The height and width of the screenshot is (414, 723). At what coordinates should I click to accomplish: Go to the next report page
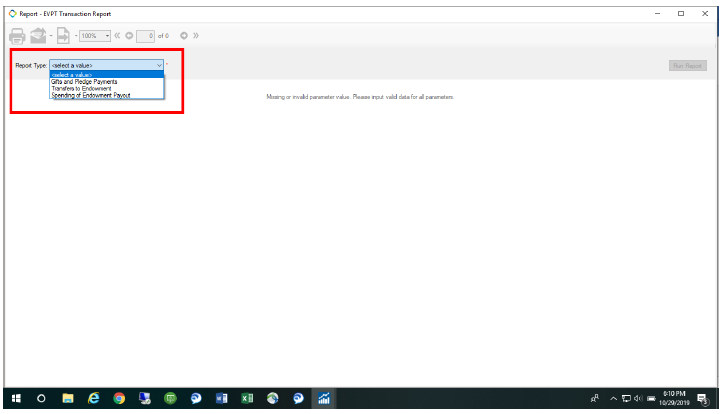pyautogui.click(x=184, y=36)
